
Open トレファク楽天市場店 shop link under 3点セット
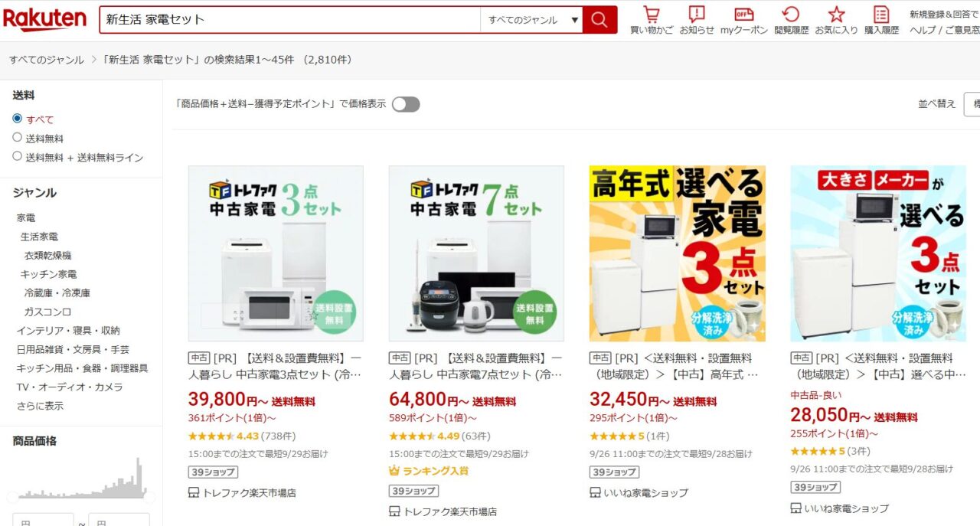point(242,493)
